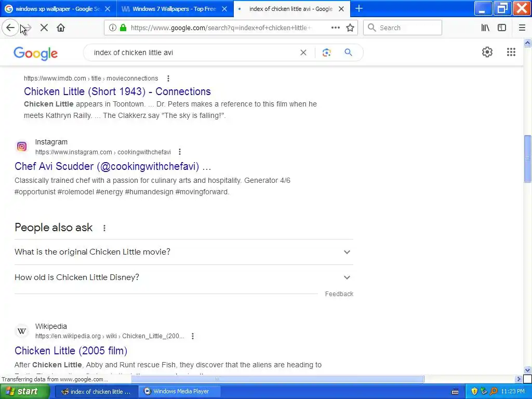The image size is (532, 399).
Task: Submit the query with the magnifier icon
Action: (x=349, y=52)
